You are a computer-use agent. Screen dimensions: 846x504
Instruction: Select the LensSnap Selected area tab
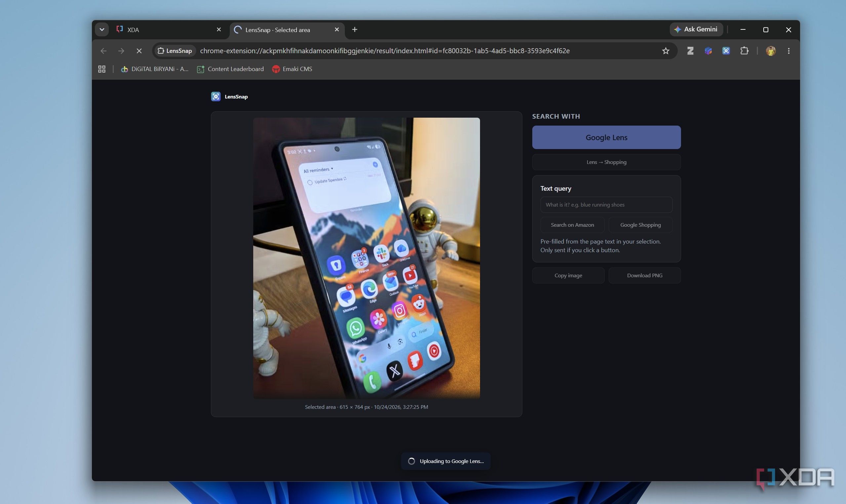[287, 29]
